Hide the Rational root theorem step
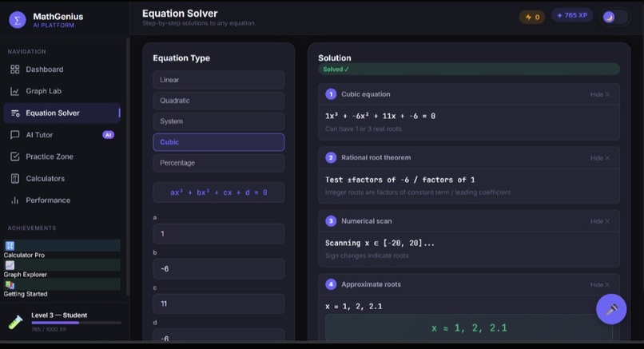The image size is (644, 349). point(599,158)
